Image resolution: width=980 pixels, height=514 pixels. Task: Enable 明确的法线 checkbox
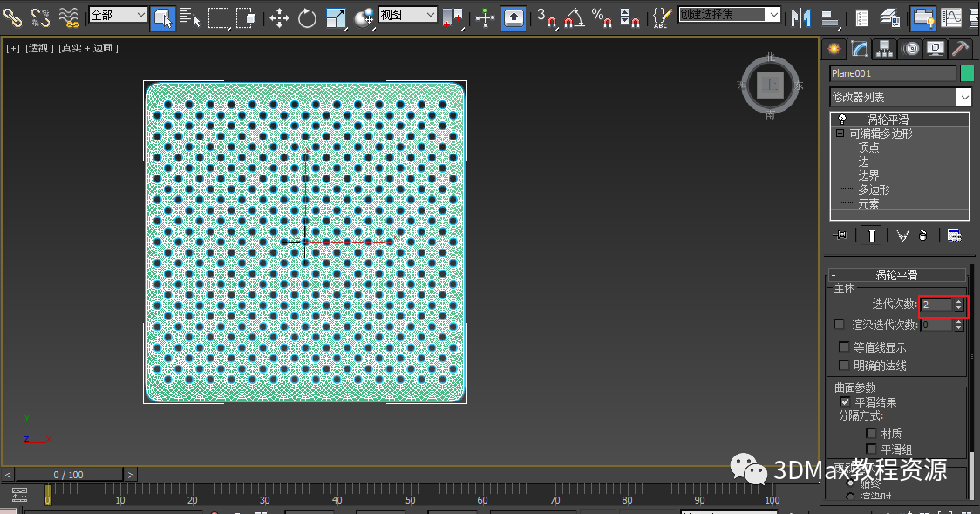click(x=844, y=365)
